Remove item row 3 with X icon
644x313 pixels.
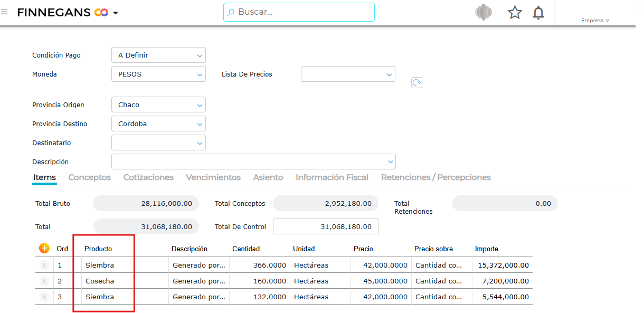(x=44, y=297)
